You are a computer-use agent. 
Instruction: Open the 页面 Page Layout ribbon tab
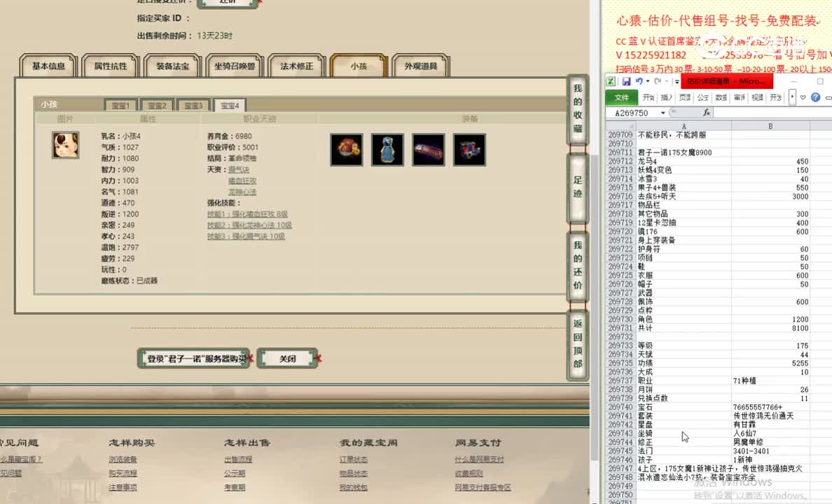(685, 97)
